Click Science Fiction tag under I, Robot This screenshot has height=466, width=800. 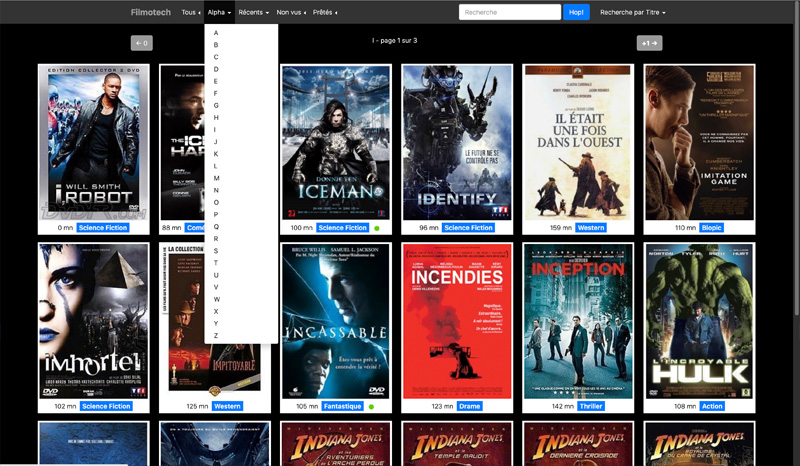(103, 228)
